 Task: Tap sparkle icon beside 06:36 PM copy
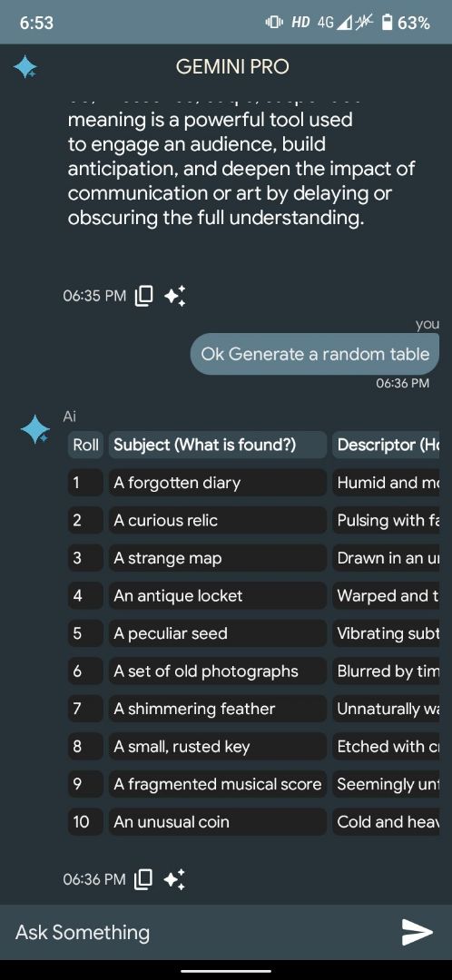pos(174,879)
